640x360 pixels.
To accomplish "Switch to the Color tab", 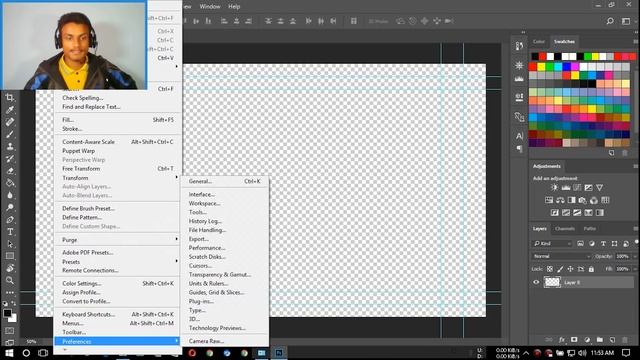I will click(538, 42).
